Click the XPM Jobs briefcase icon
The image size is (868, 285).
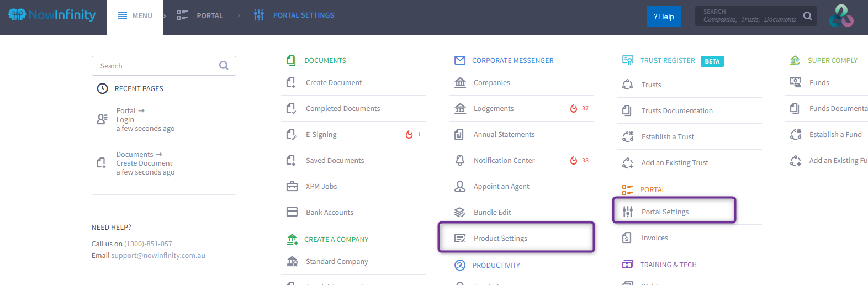[292, 186]
